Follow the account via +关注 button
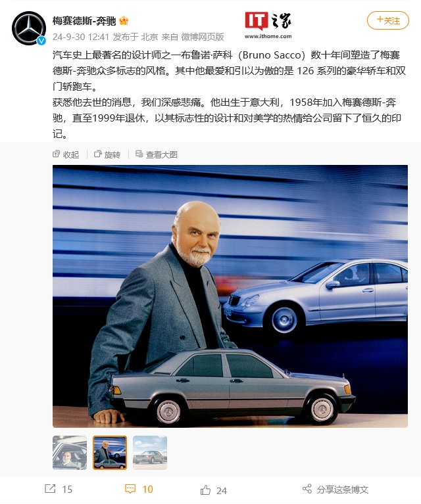 388,20
